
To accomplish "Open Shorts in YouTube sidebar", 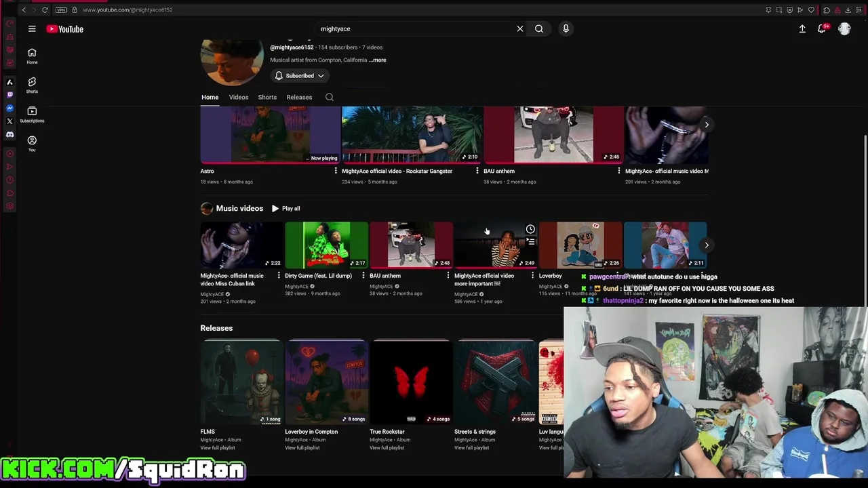I will (x=32, y=85).
